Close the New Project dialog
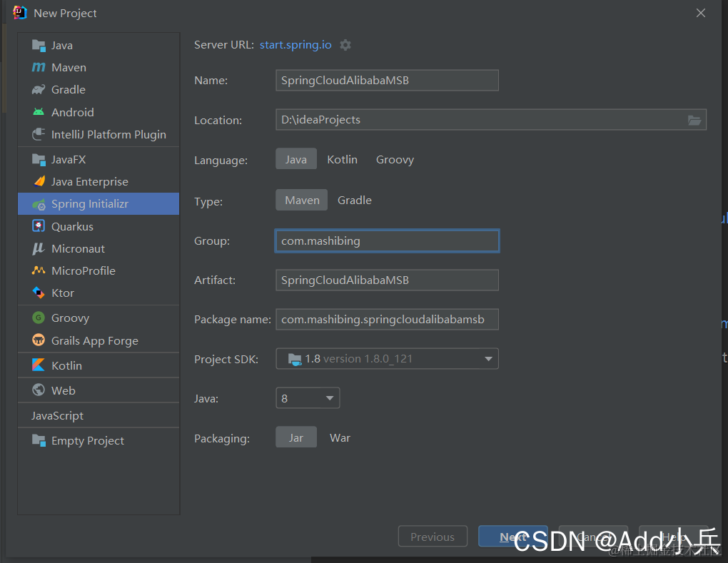This screenshot has width=728, height=563. (x=701, y=13)
